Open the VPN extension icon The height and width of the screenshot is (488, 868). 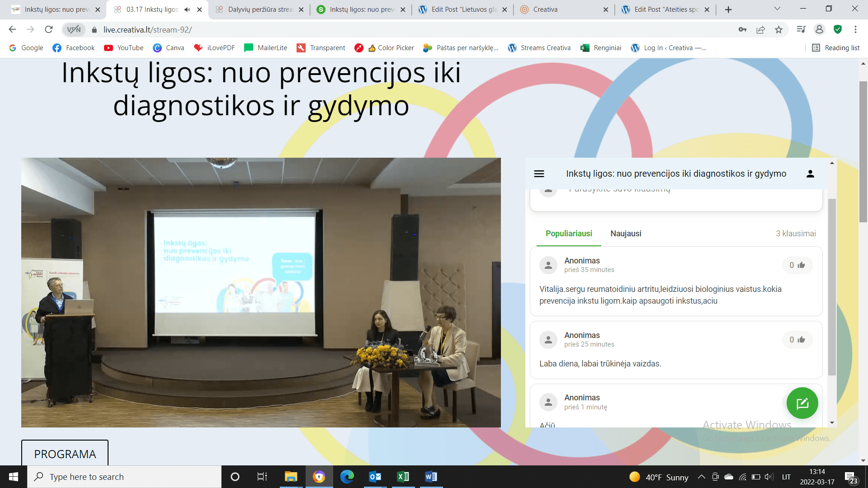click(x=74, y=30)
